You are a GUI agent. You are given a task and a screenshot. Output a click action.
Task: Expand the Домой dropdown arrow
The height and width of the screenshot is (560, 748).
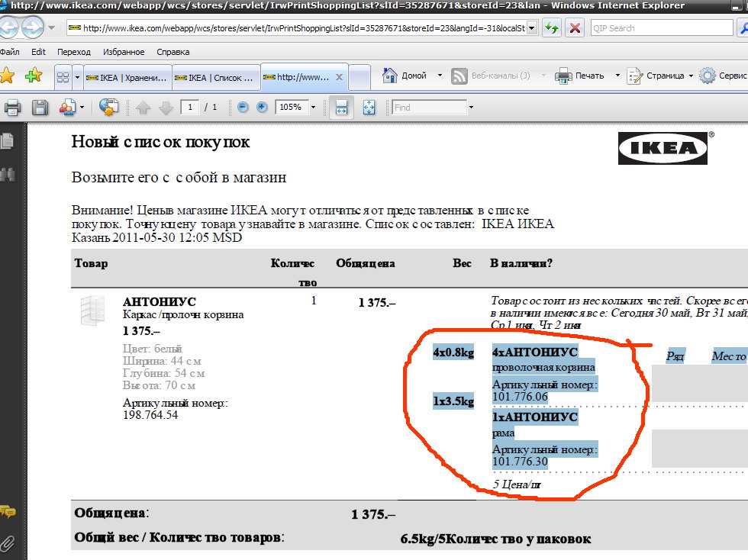click(x=440, y=76)
